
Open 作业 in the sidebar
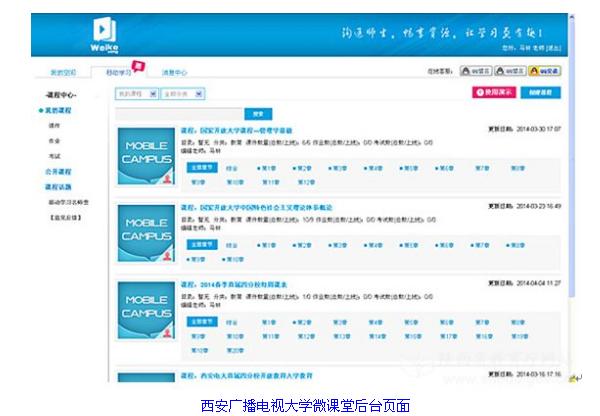tap(54, 141)
